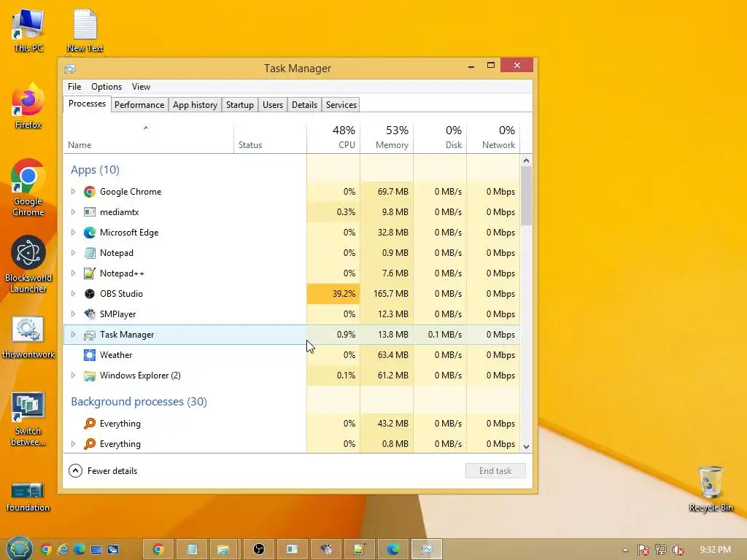Click the muted volume tray icon

[x=678, y=550]
